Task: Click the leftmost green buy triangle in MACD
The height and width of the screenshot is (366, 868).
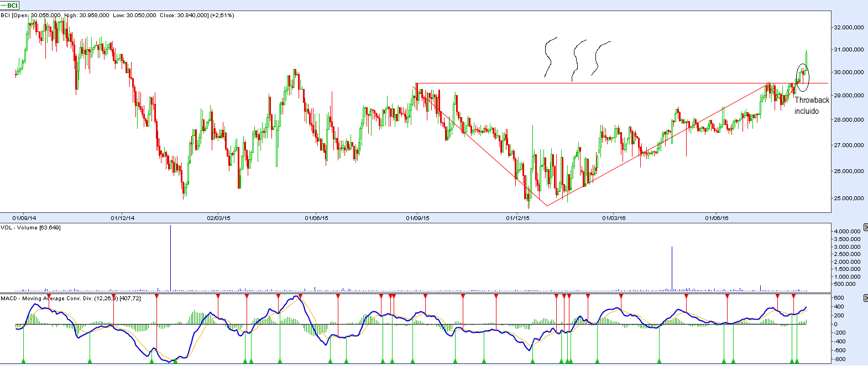Action: tap(23, 361)
